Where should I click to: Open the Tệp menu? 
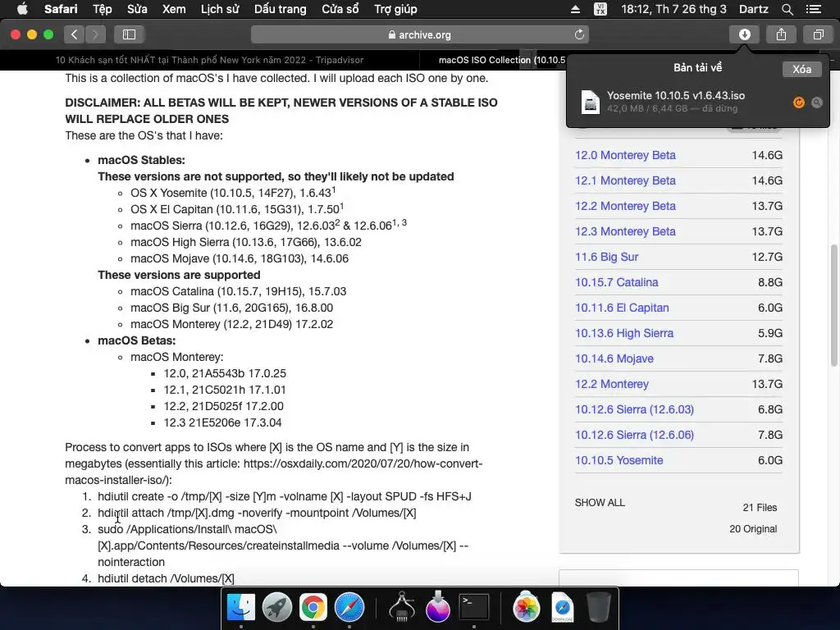click(x=103, y=9)
